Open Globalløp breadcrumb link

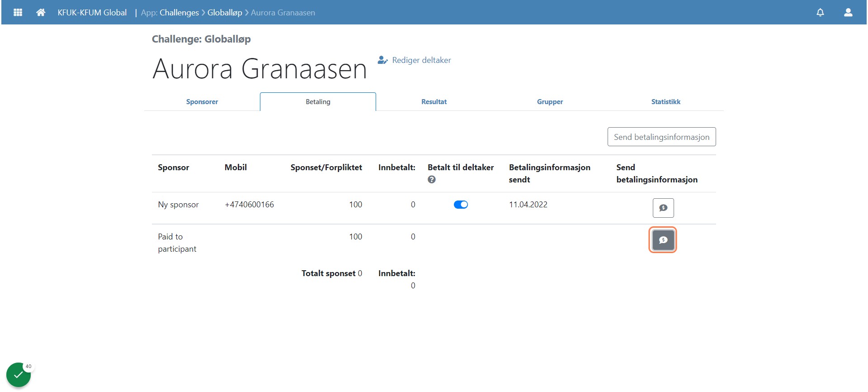point(225,13)
